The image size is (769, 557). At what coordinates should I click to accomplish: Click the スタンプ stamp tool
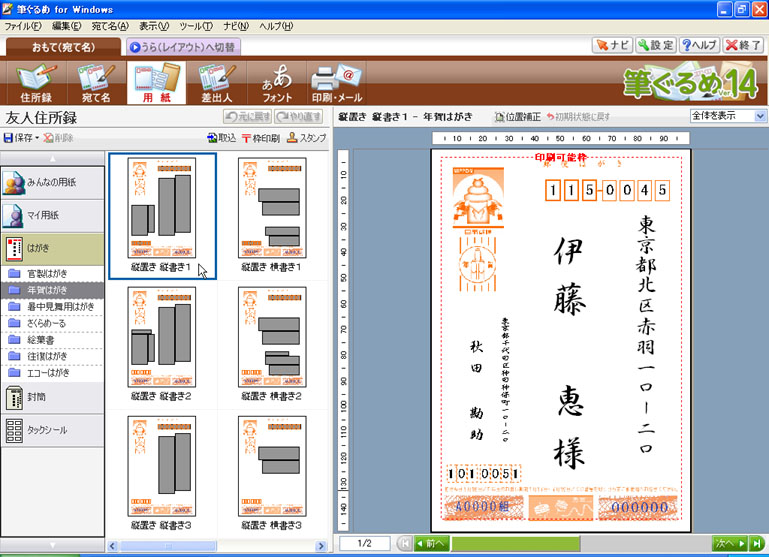click(x=306, y=138)
